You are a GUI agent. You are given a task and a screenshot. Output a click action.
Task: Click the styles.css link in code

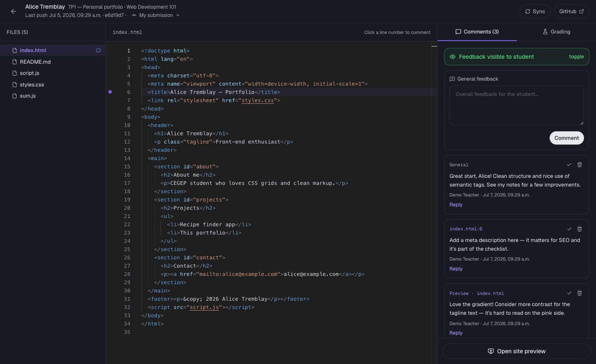pos(258,101)
